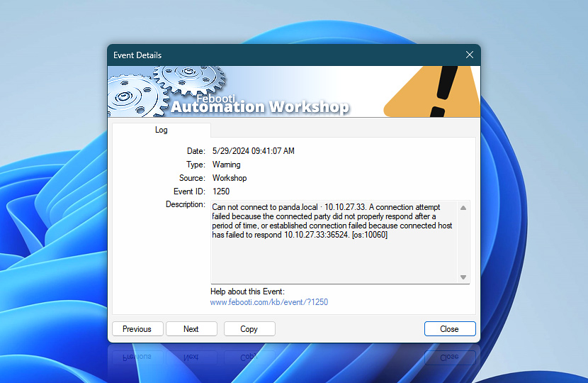Click the Description: label
The width and height of the screenshot is (588, 383).
point(186,204)
